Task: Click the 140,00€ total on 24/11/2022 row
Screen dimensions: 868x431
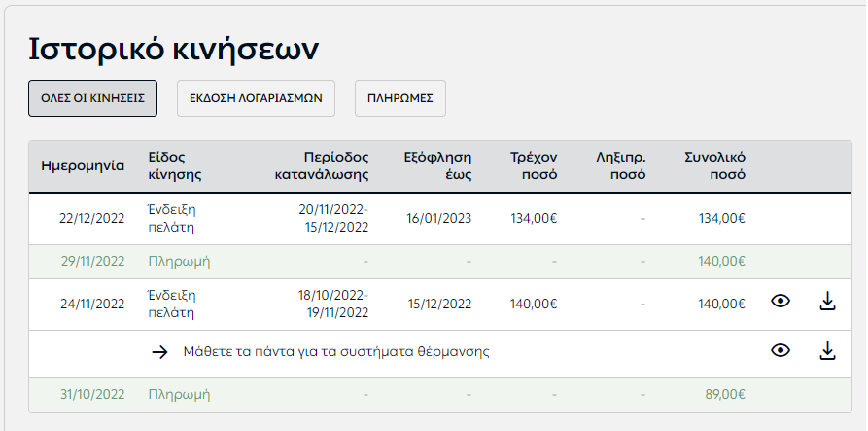Action: [722, 305]
